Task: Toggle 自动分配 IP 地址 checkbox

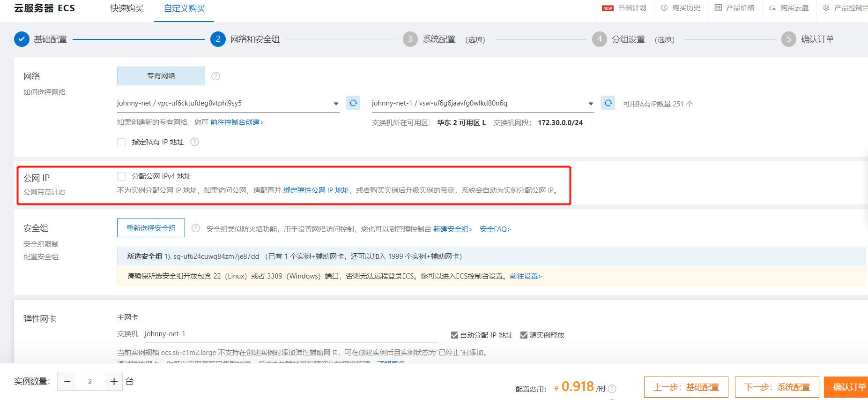Action: [454, 335]
